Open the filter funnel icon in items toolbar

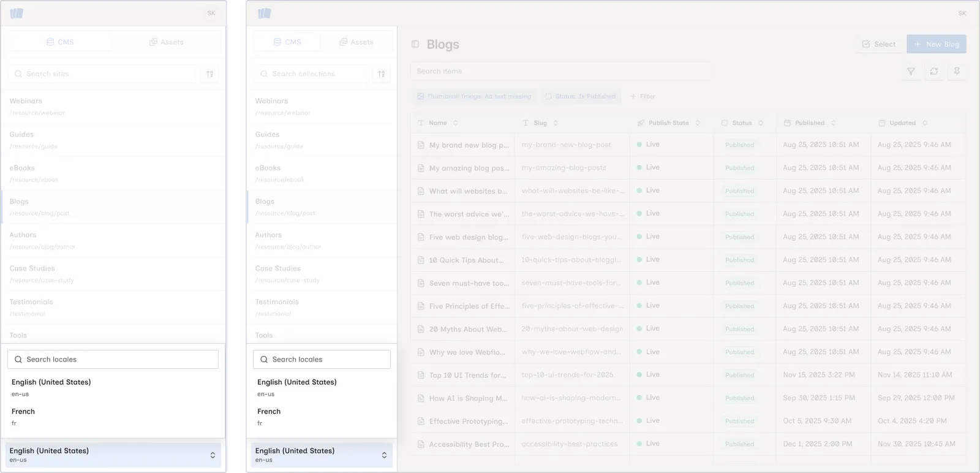coord(911,72)
